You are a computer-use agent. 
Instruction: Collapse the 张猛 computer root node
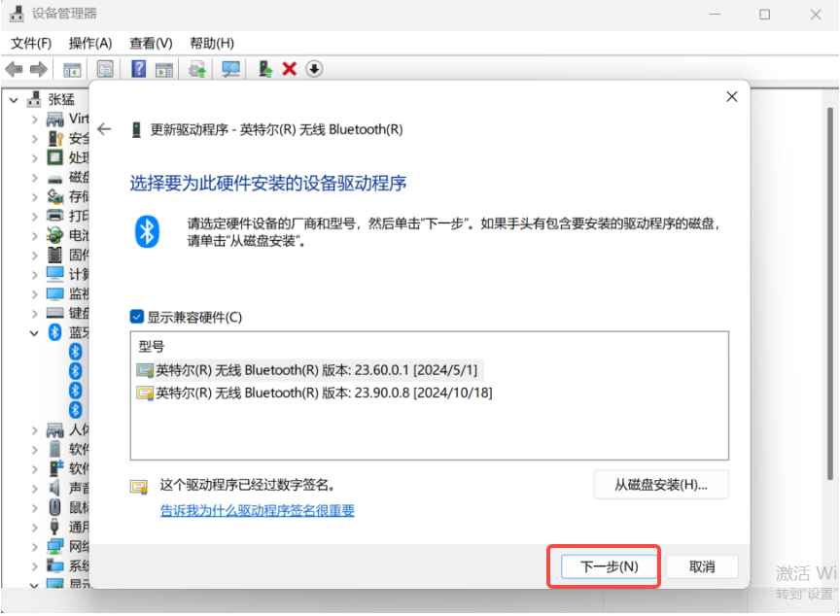tap(14, 99)
